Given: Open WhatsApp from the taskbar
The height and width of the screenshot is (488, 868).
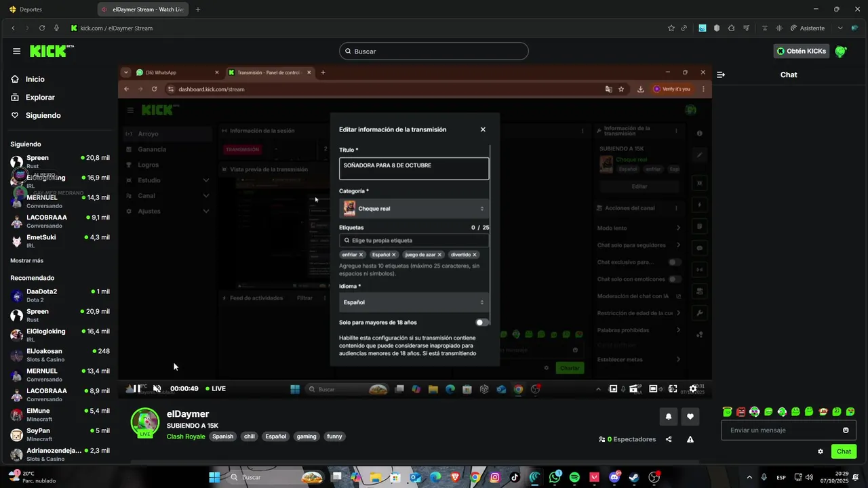Looking at the screenshot, I should pyautogui.click(x=555, y=477).
